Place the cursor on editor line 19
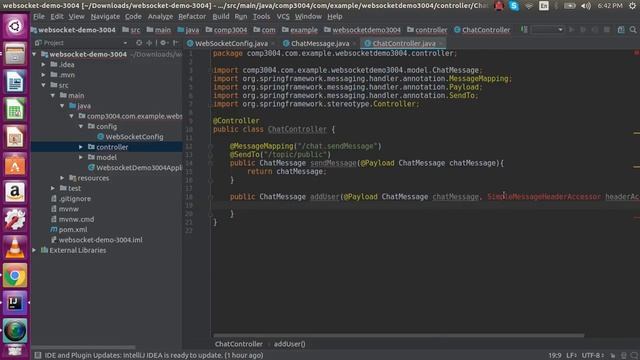The width and height of the screenshot is (640, 360). [424, 205]
